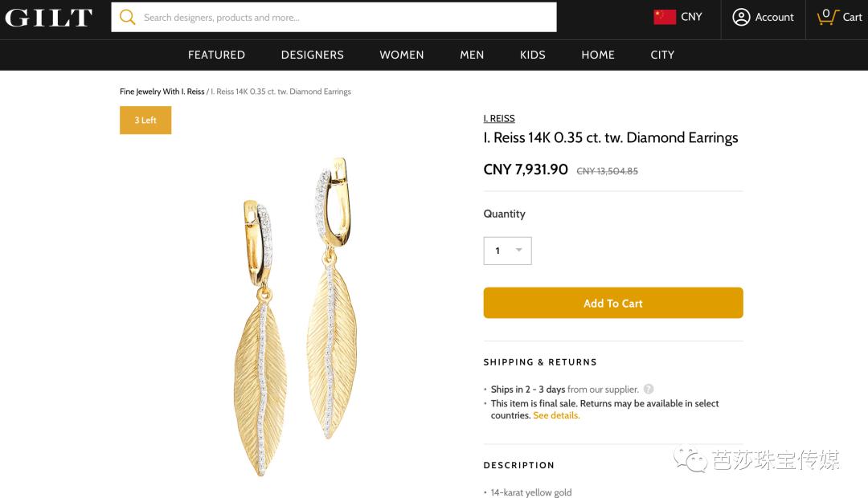Click the I. REISS brand link
The height and width of the screenshot is (498, 868).
499,118
